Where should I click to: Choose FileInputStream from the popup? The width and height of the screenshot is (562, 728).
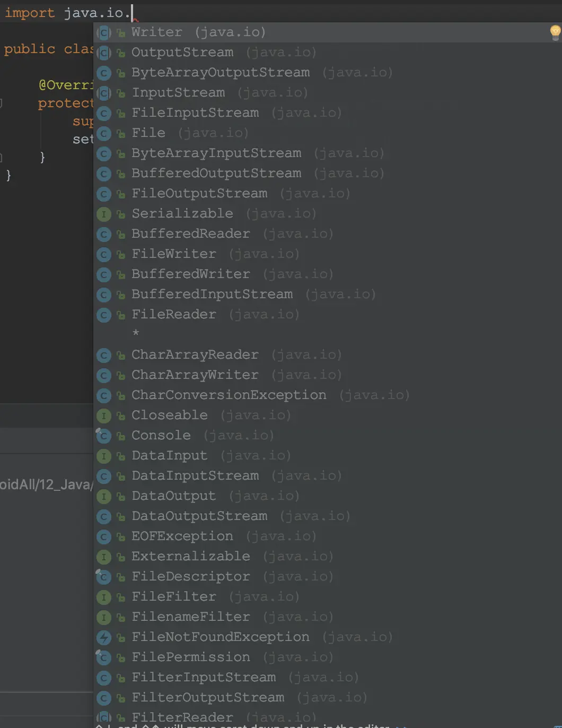pyautogui.click(x=328, y=113)
